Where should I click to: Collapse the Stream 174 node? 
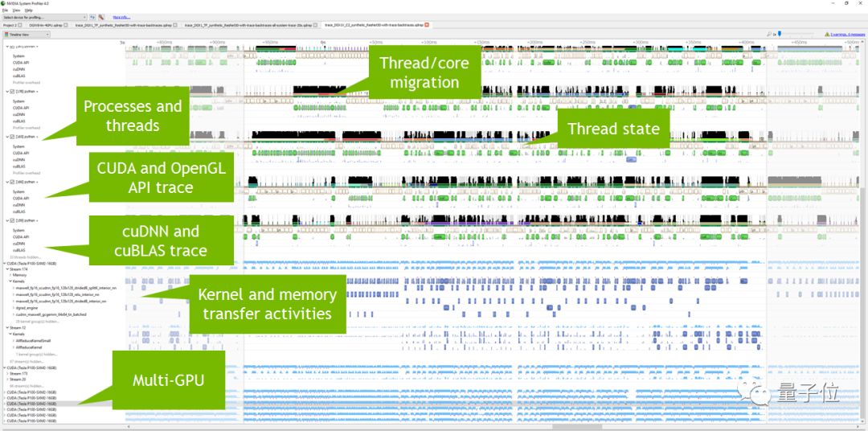point(7,269)
